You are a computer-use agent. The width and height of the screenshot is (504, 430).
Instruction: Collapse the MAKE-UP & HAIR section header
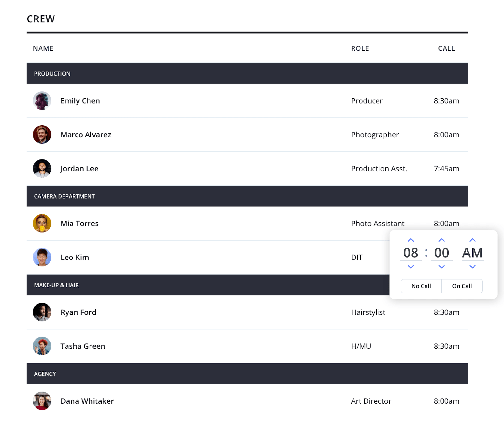click(x=56, y=285)
